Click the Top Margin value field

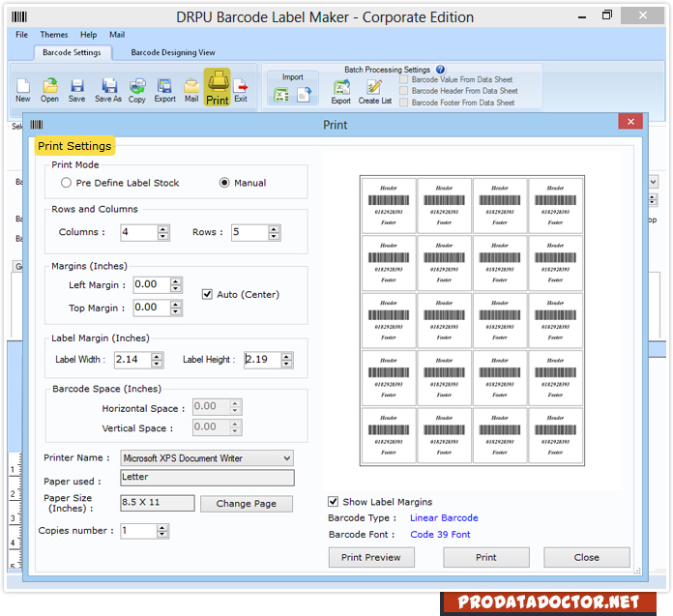tap(152, 308)
